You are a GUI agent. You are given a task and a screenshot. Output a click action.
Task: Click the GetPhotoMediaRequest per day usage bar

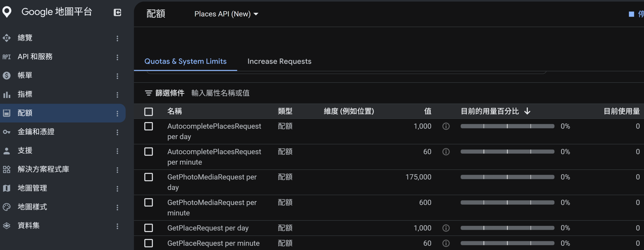click(x=507, y=177)
